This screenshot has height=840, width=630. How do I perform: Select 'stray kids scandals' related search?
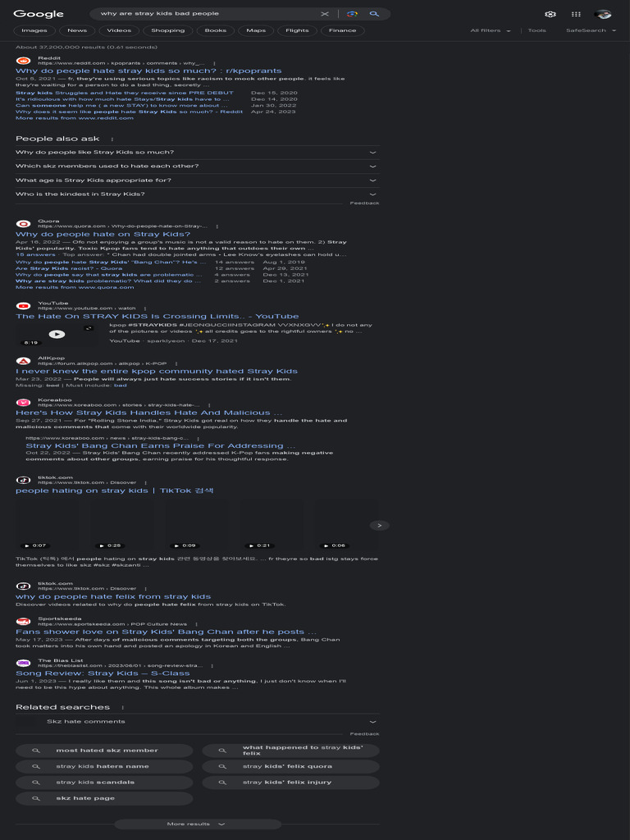[x=104, y=782]
